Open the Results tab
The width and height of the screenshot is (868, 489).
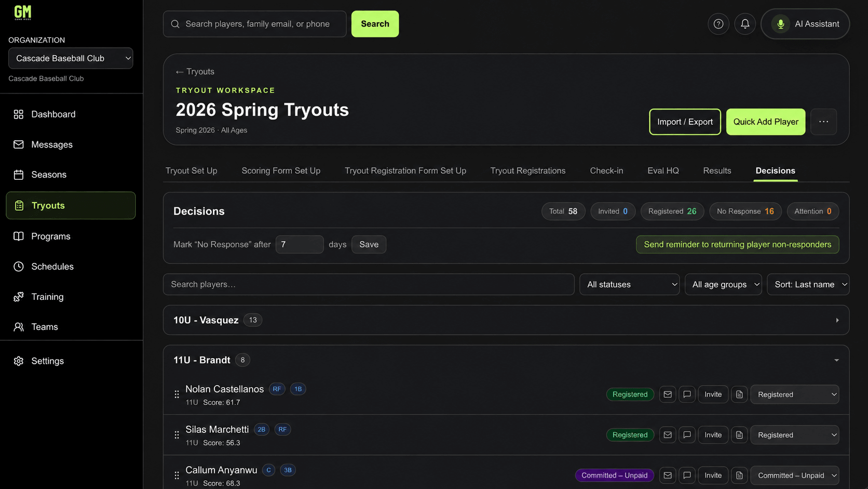tap(717, 170)
